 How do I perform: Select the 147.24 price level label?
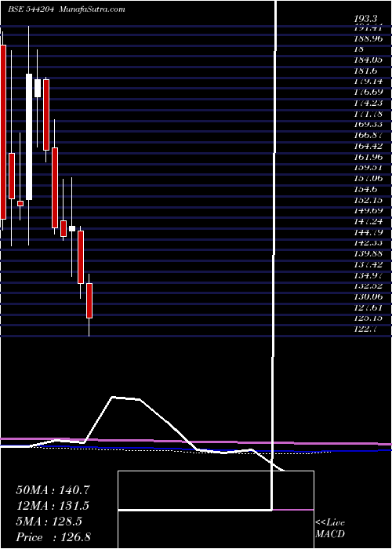coord(368,222)
